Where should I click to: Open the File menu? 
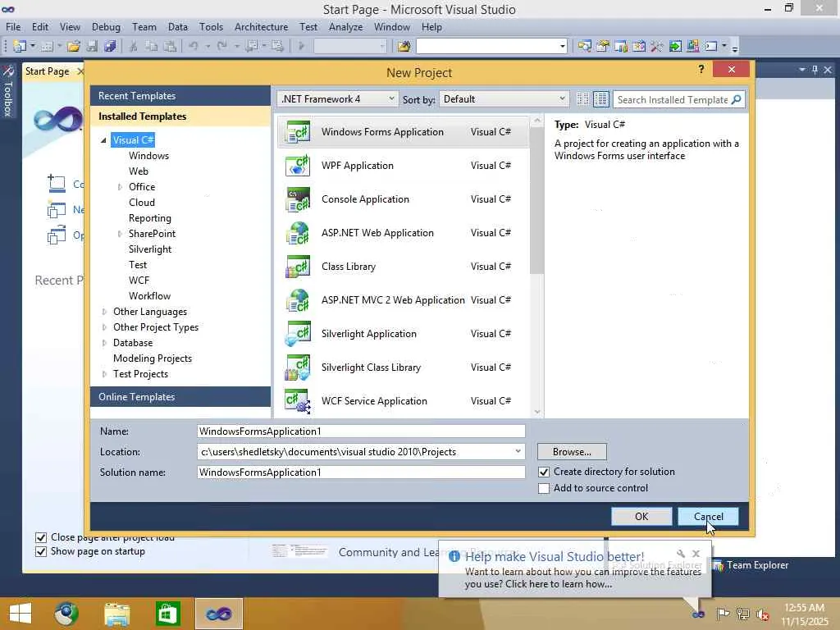pos(13,27)
